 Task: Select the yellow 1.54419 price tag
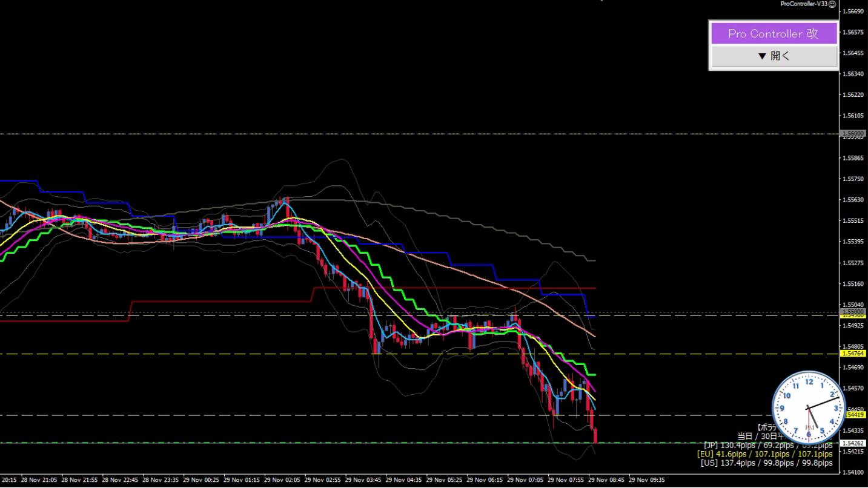pos(855,415)
